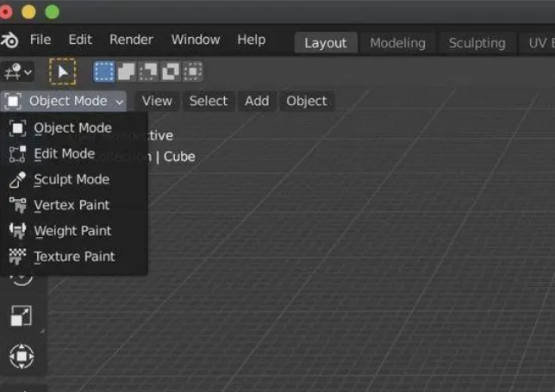The width and height of the screenshot is (555, 392).
Task: Collapse the Object Mode dropdown header
Action: (x=64, y=101)
